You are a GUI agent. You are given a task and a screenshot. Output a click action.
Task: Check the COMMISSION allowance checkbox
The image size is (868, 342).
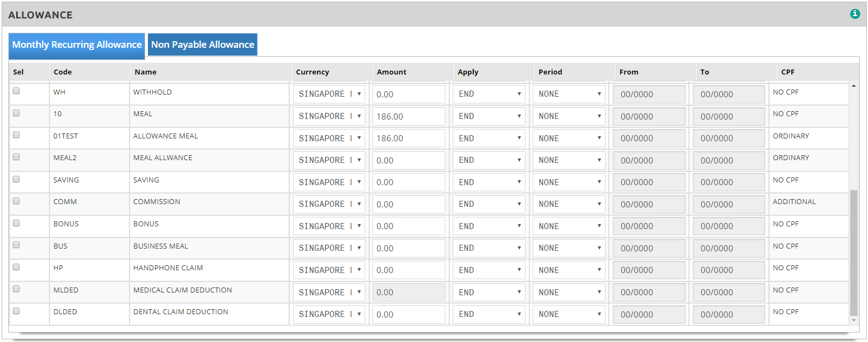pos(16,201)
